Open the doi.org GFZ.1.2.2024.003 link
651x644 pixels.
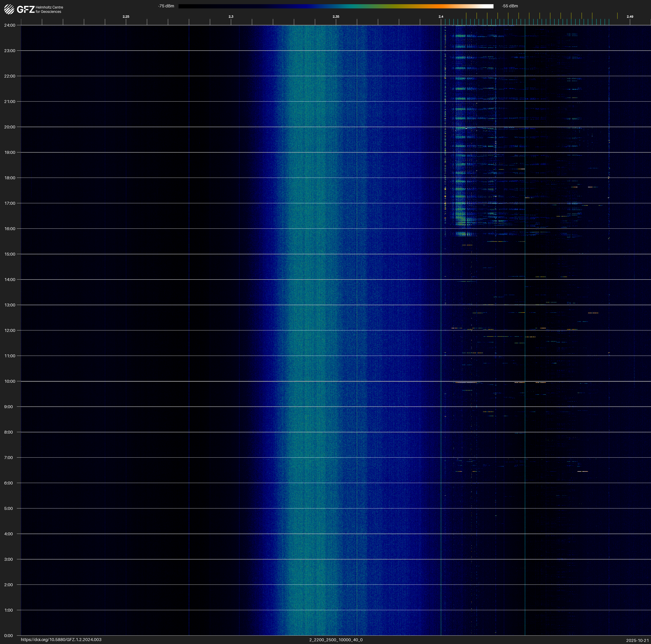(61, 640)
